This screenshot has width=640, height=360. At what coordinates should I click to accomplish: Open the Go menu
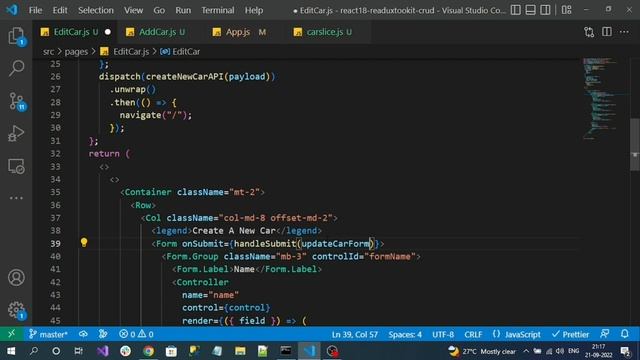coord(159,10)
